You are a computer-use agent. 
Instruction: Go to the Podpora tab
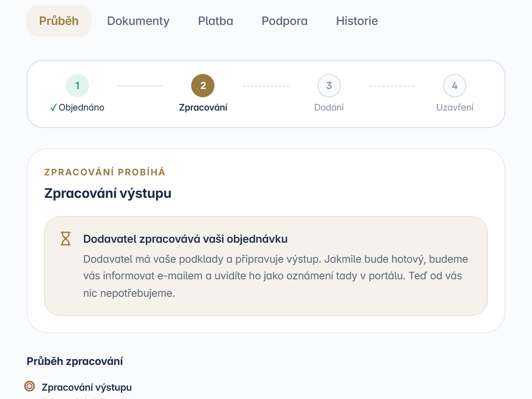click(285, 21)
